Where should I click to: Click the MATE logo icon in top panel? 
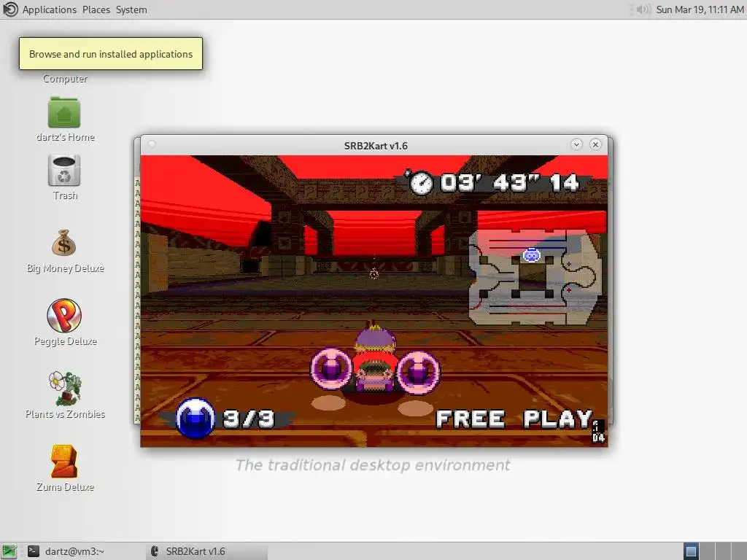pyautogui.click(x=10, y=9)
